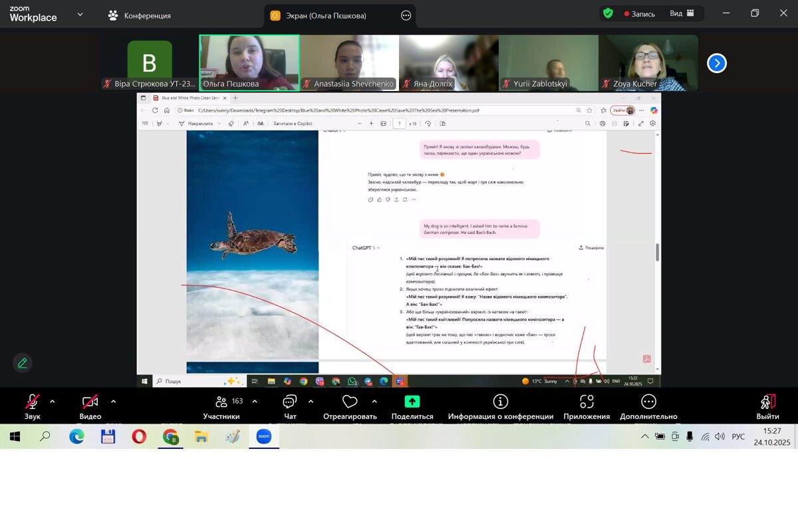
Task: Click the 13°C Sunny weather widget
Action: [540, 381]
